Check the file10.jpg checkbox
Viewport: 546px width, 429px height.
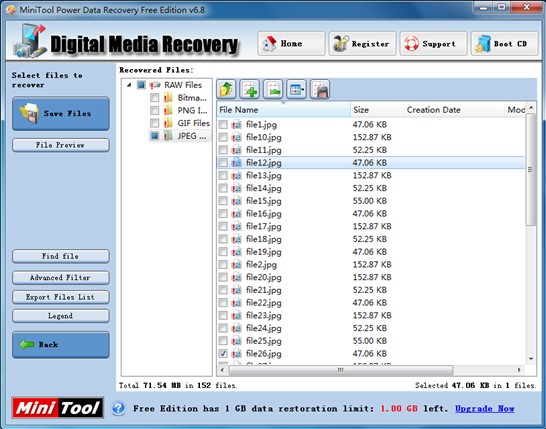[x=223, y=137]
